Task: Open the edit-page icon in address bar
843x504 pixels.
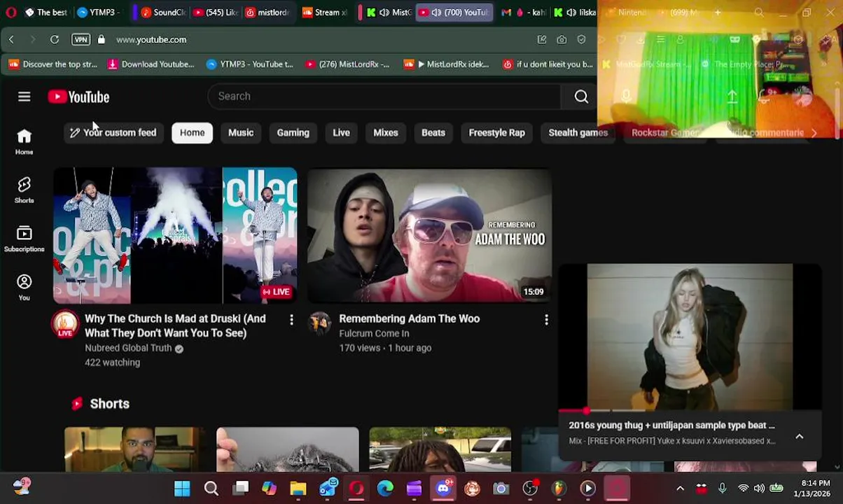Action: coord(542,40)
